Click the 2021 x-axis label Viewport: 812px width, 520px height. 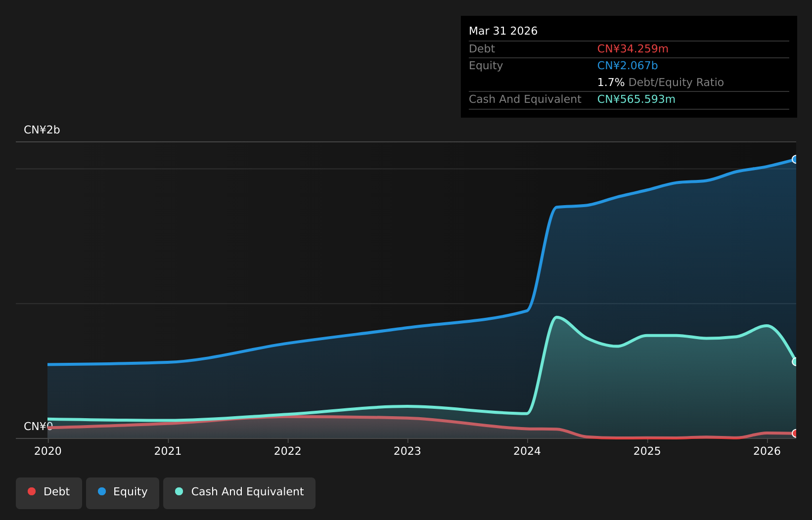pos(168,451)
